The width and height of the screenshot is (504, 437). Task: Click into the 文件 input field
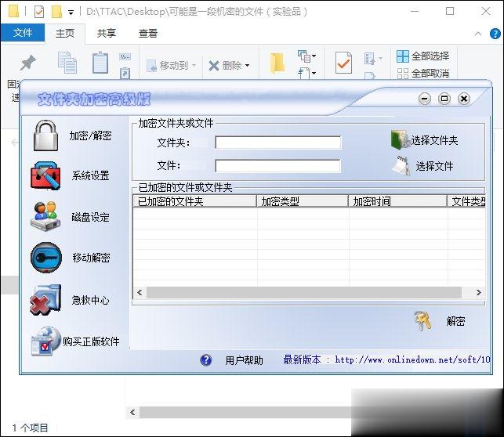pos(278,166)
